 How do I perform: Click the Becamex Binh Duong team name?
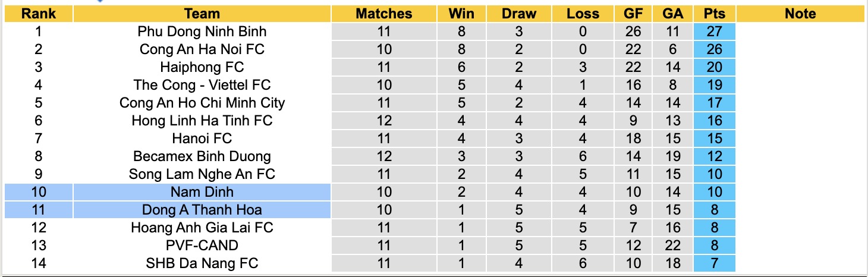click(x=202, y=156)
